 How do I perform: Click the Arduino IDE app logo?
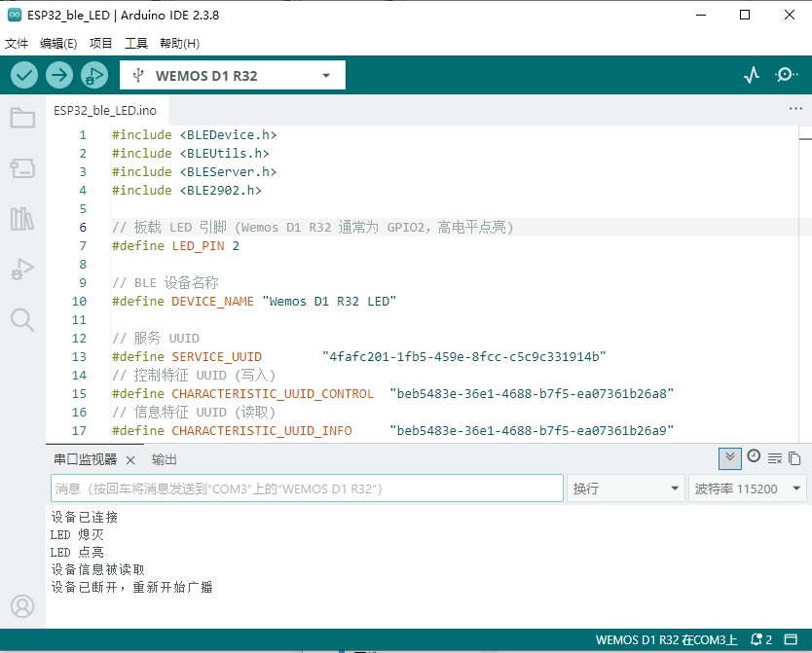15,15
